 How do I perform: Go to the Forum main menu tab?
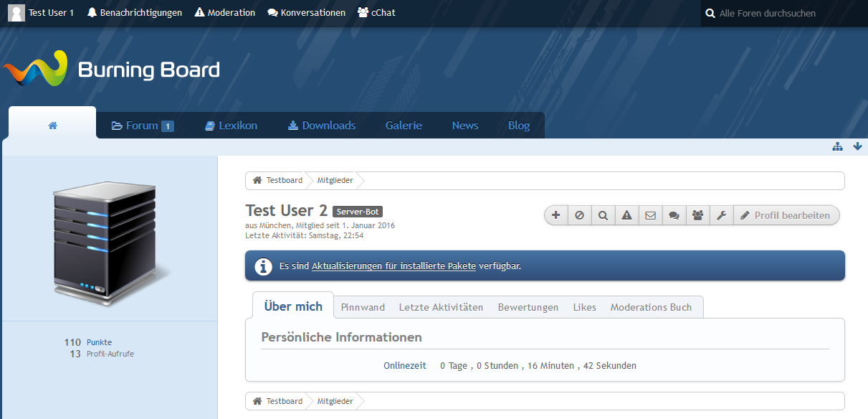pos(142,126)
